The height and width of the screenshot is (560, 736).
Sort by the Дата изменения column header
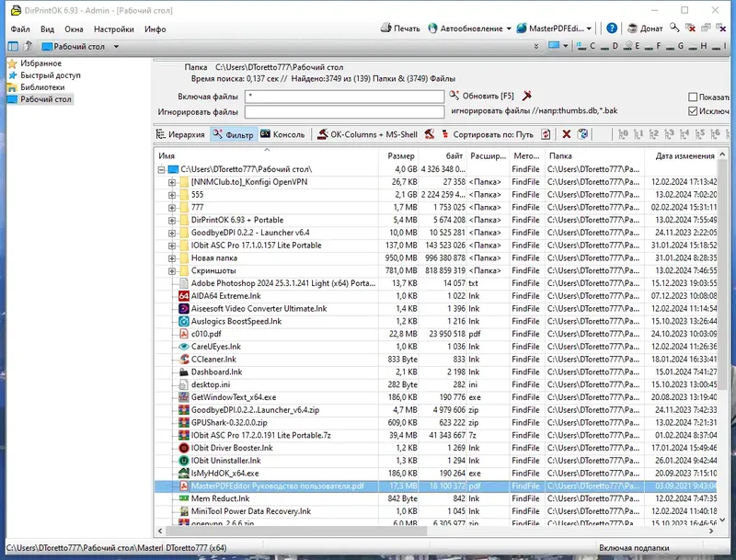point(681,155)
